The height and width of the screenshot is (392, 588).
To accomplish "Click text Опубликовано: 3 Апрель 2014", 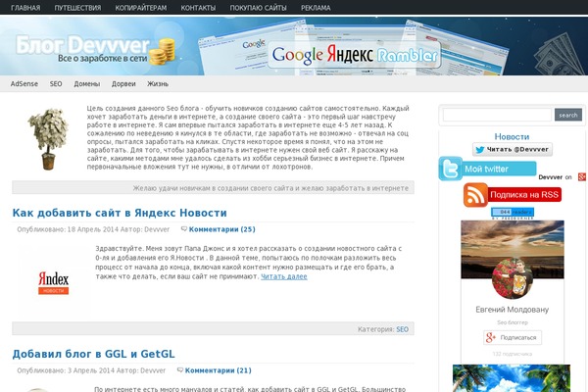I will click(x=66, y=370).
